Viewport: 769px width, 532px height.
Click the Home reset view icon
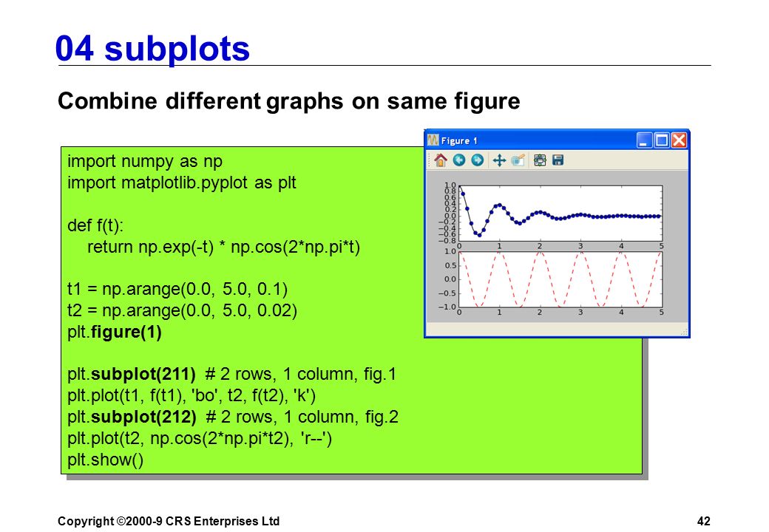pos(441,160)
